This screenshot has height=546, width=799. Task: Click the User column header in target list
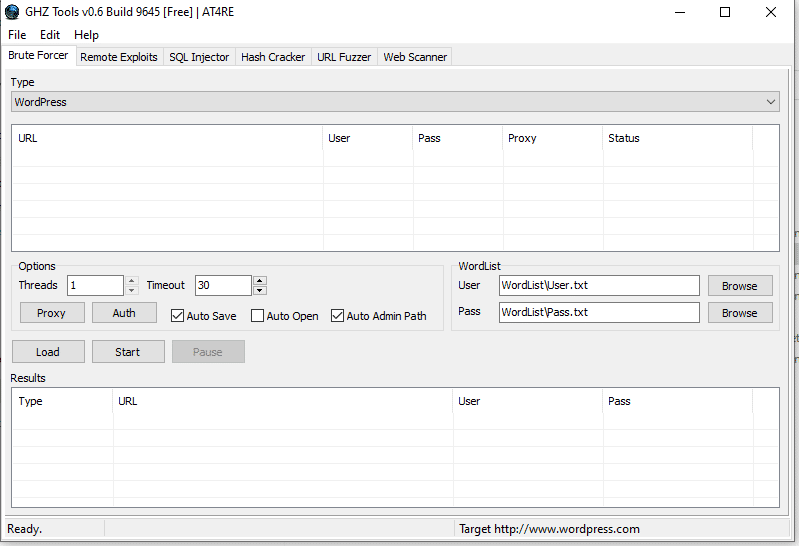point(367,138)
